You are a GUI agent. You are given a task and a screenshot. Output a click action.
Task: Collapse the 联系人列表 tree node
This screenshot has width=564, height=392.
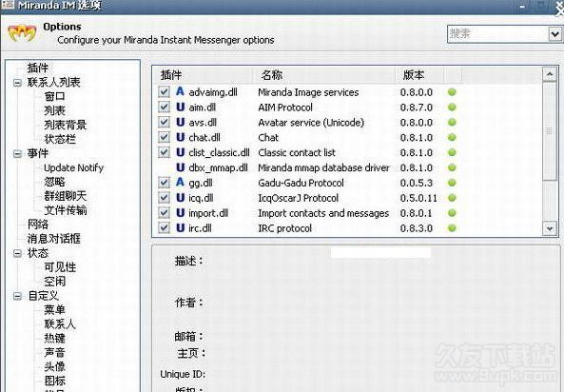coord(17,83)
